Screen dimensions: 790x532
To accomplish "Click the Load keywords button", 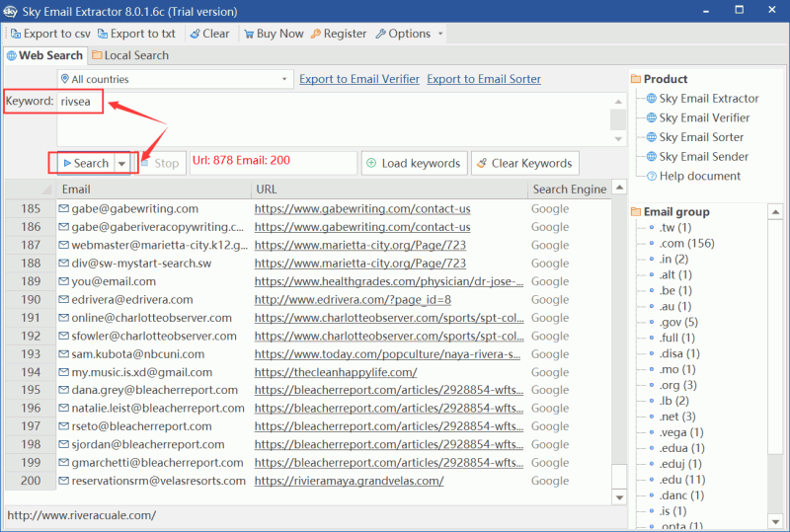I will (x=413, y=163).
